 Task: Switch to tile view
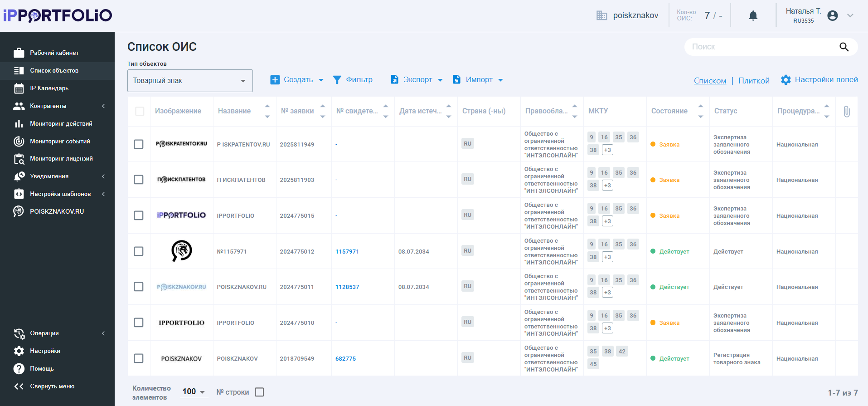tap(754, 81)
